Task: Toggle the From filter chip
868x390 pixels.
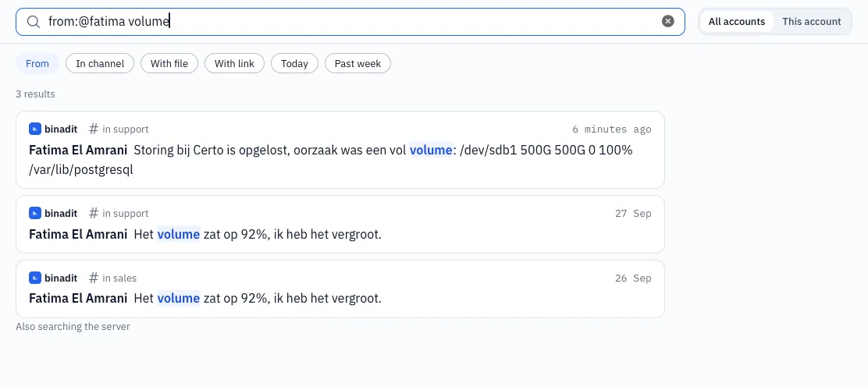Action: pyautogui.click(x=37, y=64)
